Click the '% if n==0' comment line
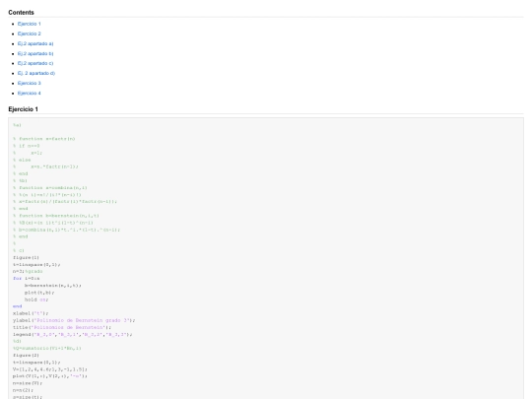Screen dimensions: 532x399 (x=27, y=146)
